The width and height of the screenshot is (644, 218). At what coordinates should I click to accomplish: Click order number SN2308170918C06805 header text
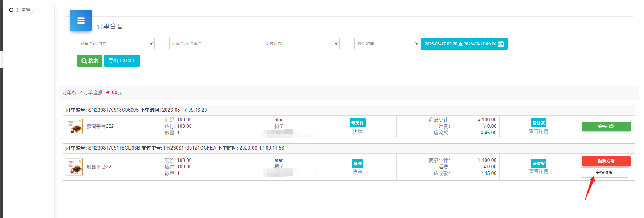pos(113,110)
